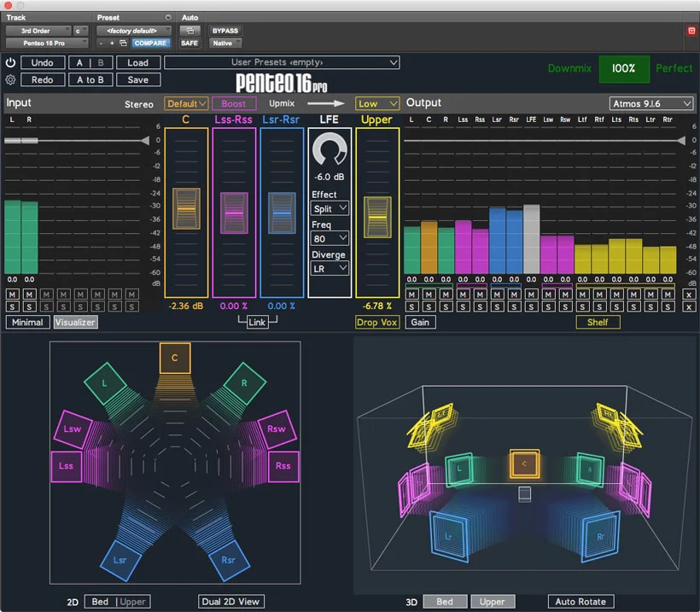Click the Save preset button

138,80
